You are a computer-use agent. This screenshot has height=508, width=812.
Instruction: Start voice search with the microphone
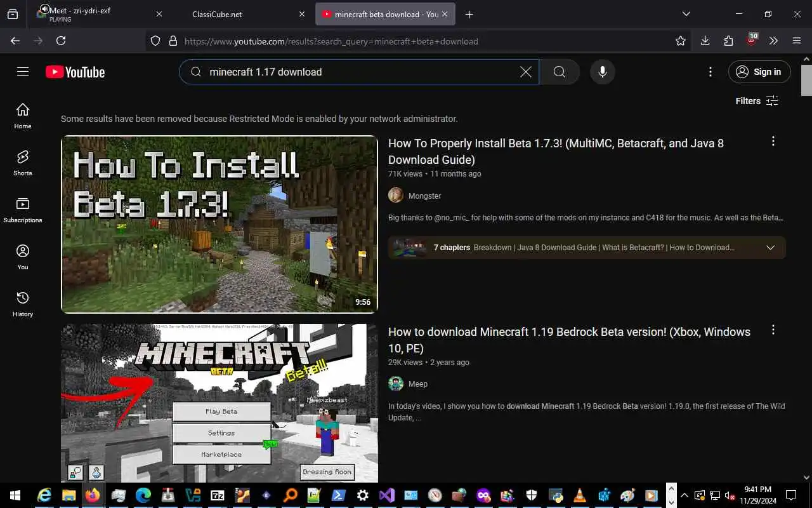coord(603,72)
